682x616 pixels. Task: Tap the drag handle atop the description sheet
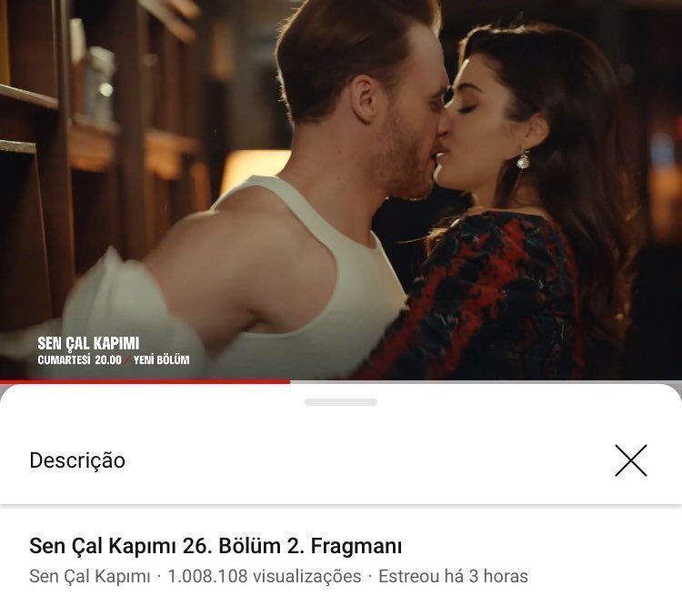pyautogui.click(x=341, y=402)
